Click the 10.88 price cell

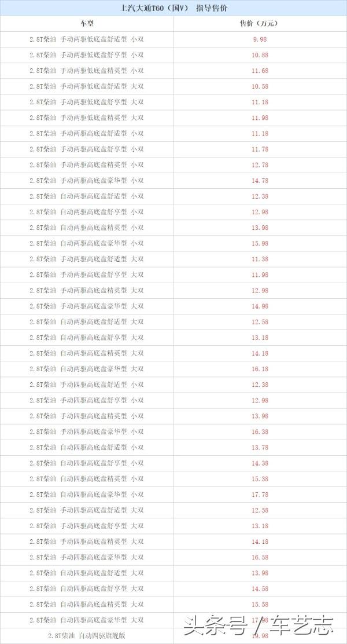click(x=259, y=55)
